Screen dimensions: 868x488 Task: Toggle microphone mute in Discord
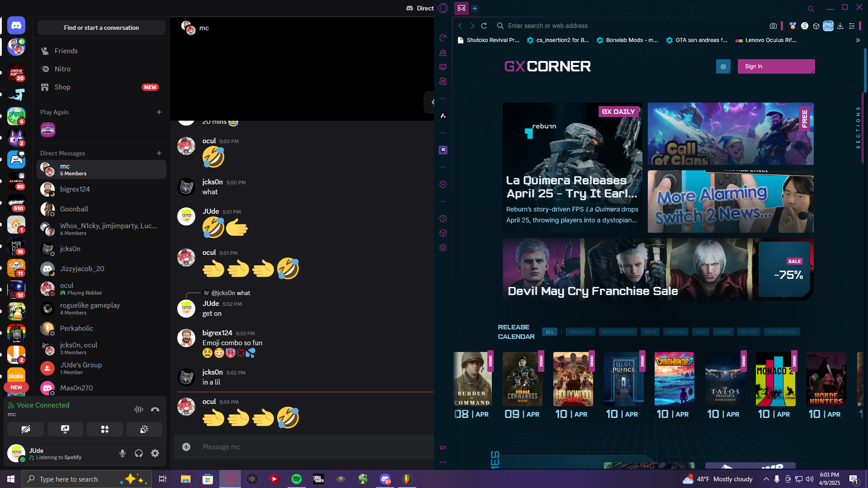[x=123, y=453]
